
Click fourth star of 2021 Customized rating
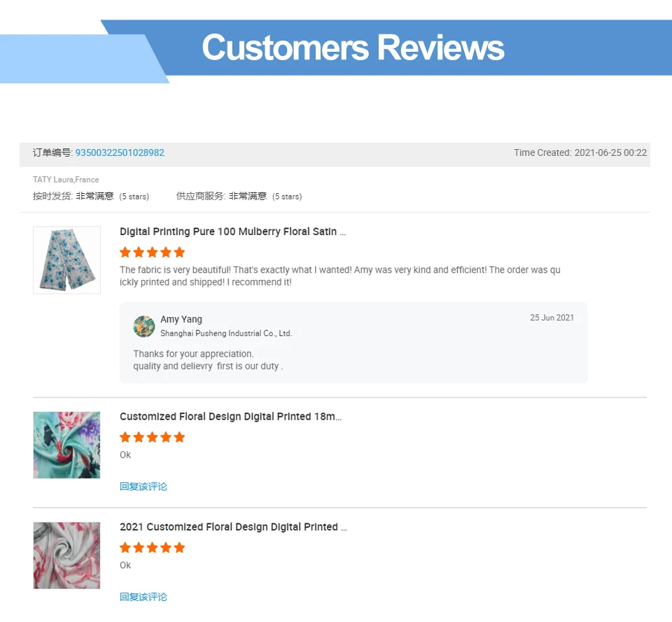pos(166,547)
